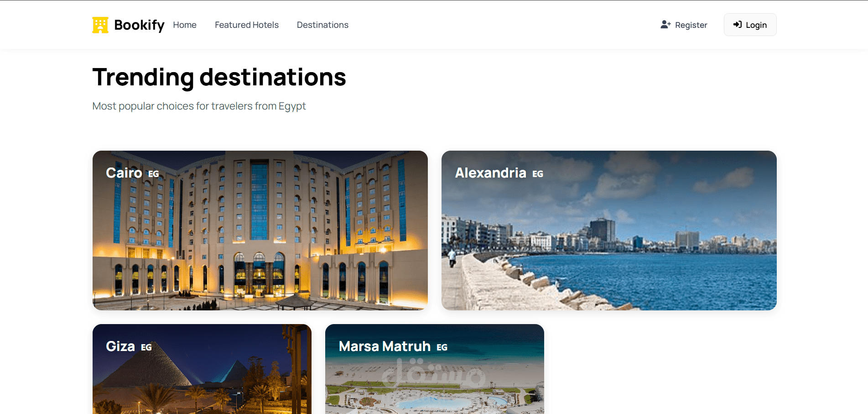Open the Giza pyramids destination card

202,369
